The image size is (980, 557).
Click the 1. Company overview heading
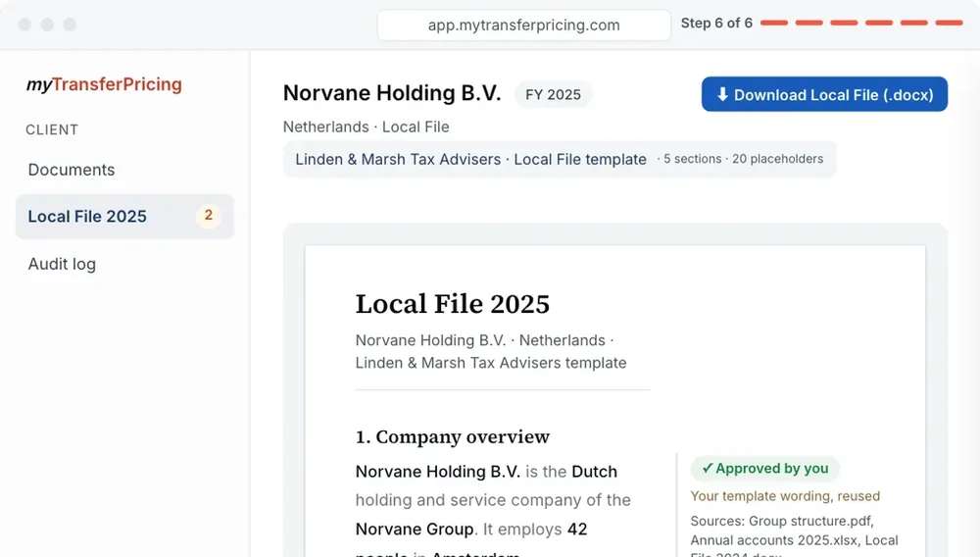tap(453, 436)
